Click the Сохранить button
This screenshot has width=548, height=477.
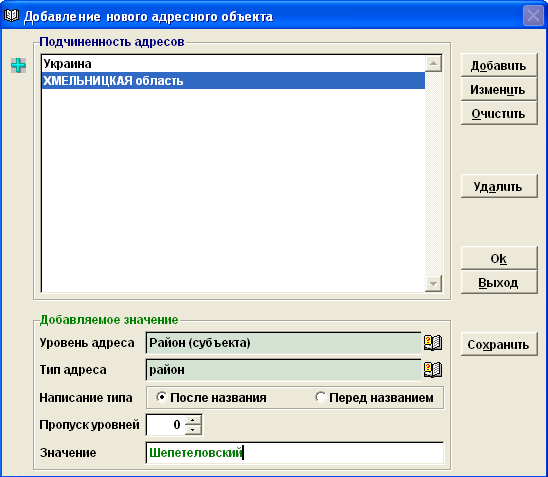(x=499, y=344)
